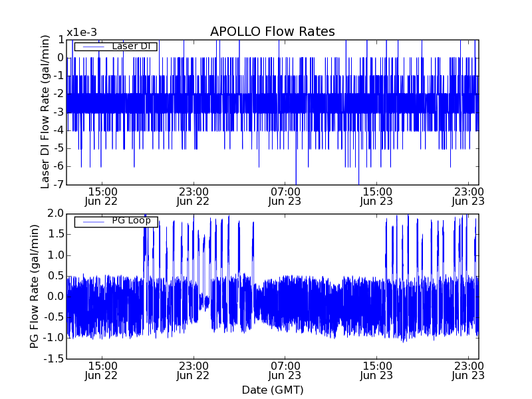Screen dimensions: 532x399
Task: Select the "PG Loop" legend entry
Action: 116,221
